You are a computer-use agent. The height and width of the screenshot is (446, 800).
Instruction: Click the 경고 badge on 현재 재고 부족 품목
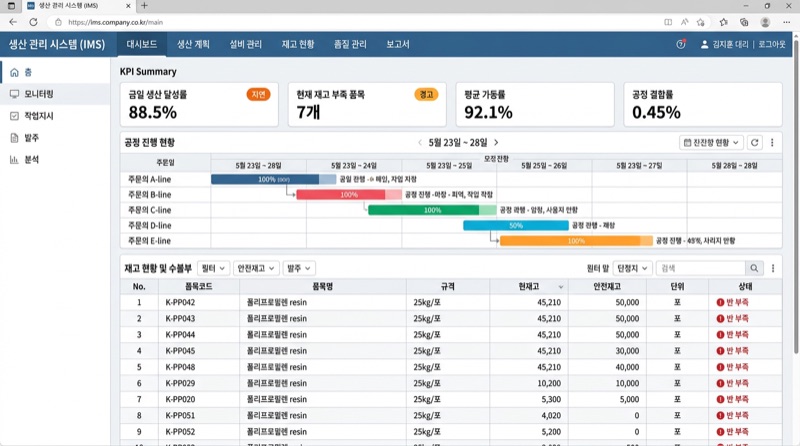coord(426,94)
